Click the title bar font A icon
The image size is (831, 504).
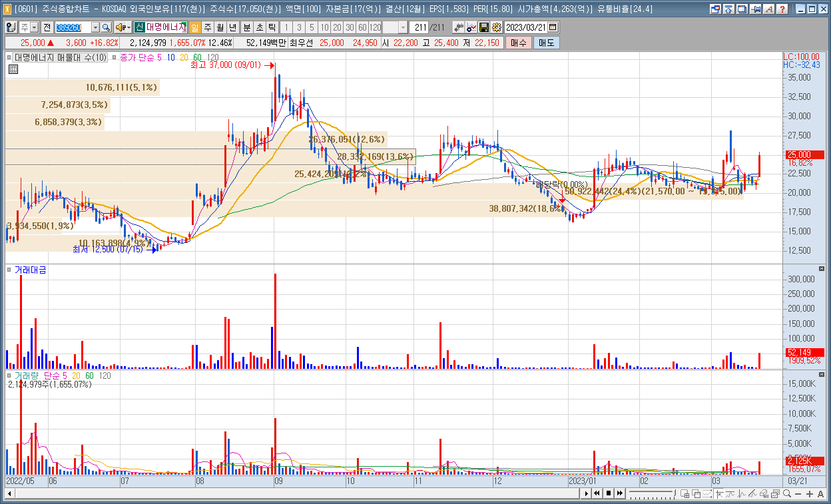768,9
